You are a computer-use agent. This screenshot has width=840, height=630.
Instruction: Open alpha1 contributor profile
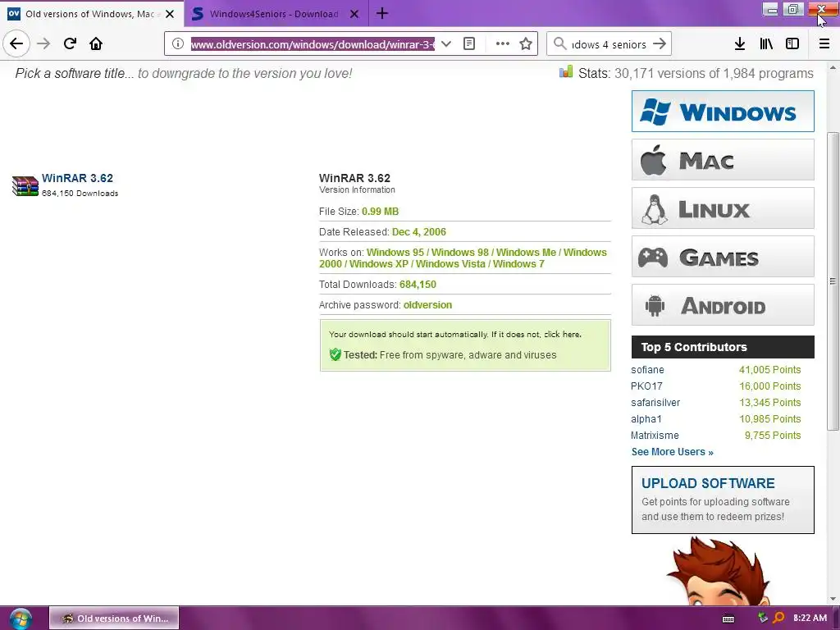pyautogui.click(x=646, y=419)
